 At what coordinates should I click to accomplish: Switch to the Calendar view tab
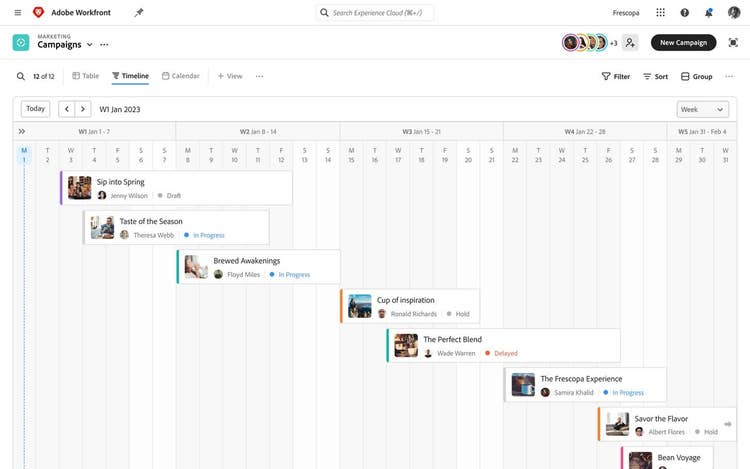click(x=181, y=76)
